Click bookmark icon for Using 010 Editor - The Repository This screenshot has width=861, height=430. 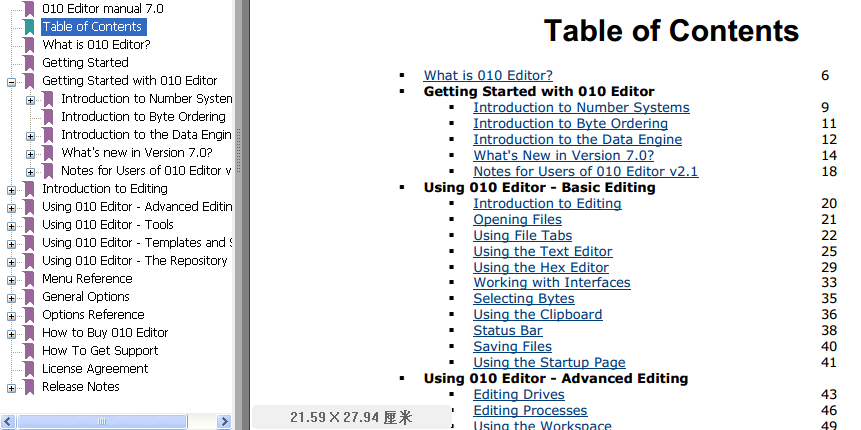point(29,261)
